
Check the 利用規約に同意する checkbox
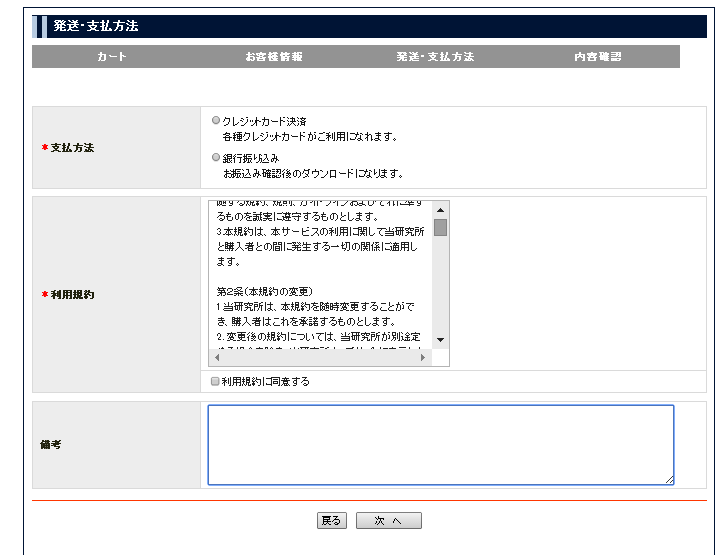tap(215, 381)
